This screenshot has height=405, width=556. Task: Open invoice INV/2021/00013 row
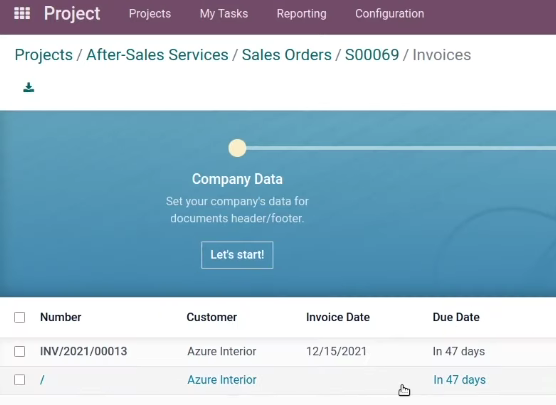[278, 351]
